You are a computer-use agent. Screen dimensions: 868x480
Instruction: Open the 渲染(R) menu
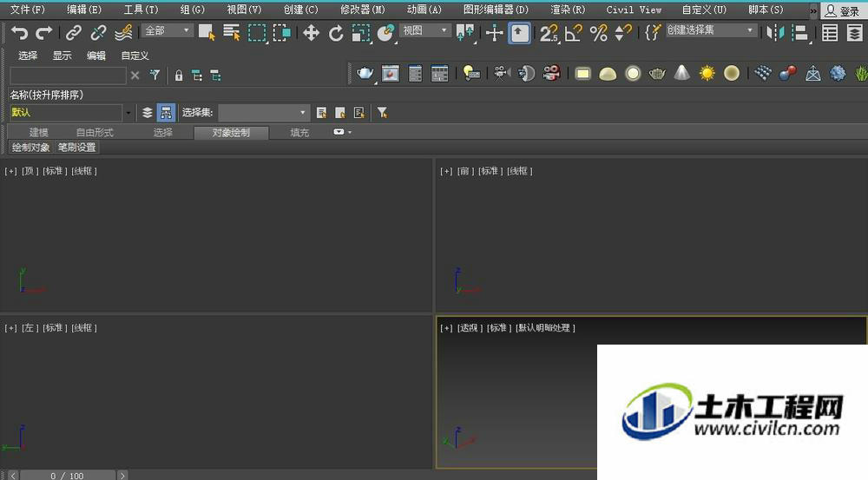(568, 10)
